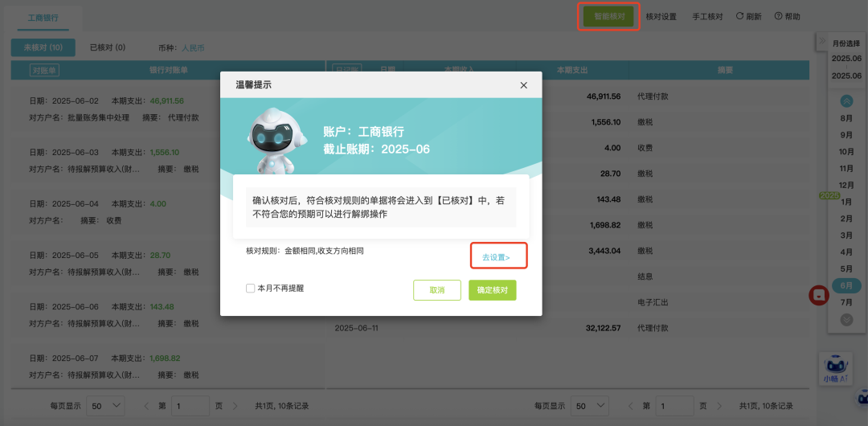Close the 温馨提示 dialog with X
The height and width of the screenshot is (426, 868).
pos(523,85)
